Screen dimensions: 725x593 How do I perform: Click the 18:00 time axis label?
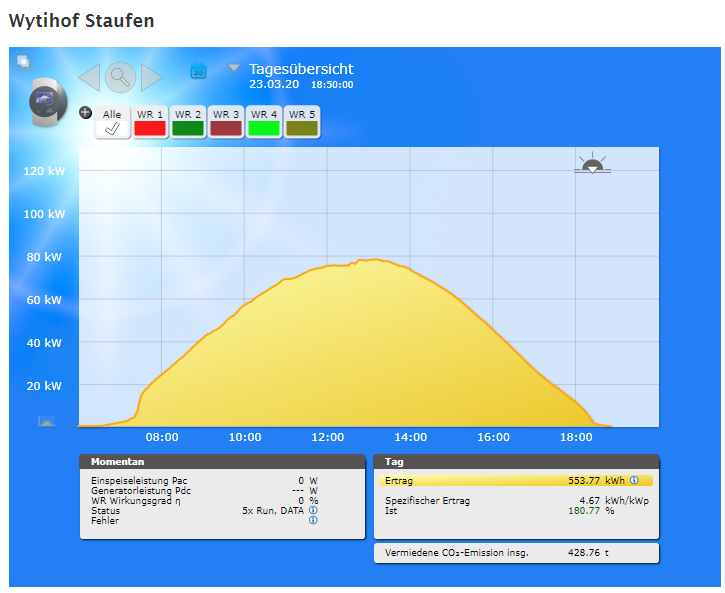[576, 437]
